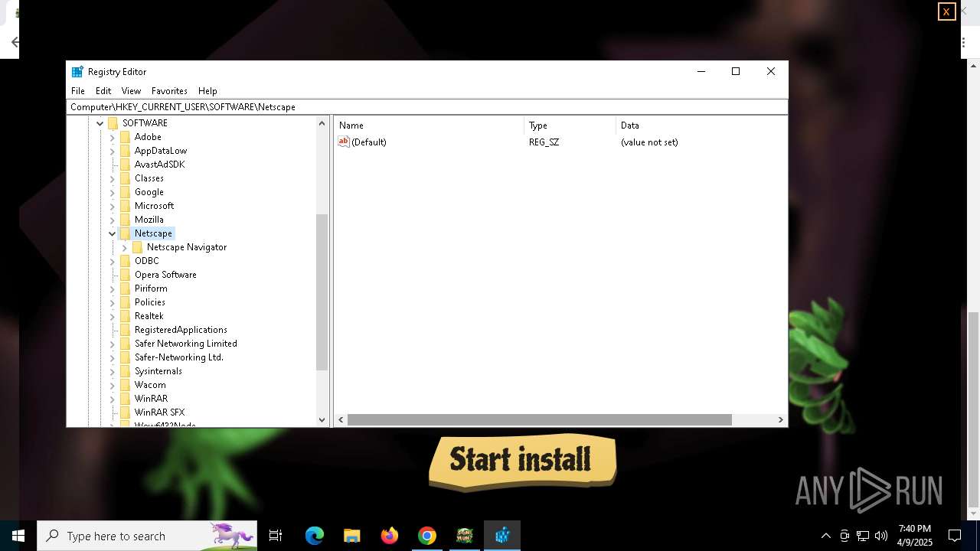Select the Opera Software folder icon

[125, 275]
